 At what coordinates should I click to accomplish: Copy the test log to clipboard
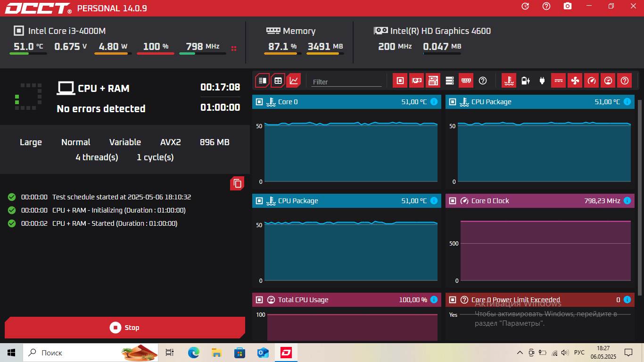[x=237, y=183]
